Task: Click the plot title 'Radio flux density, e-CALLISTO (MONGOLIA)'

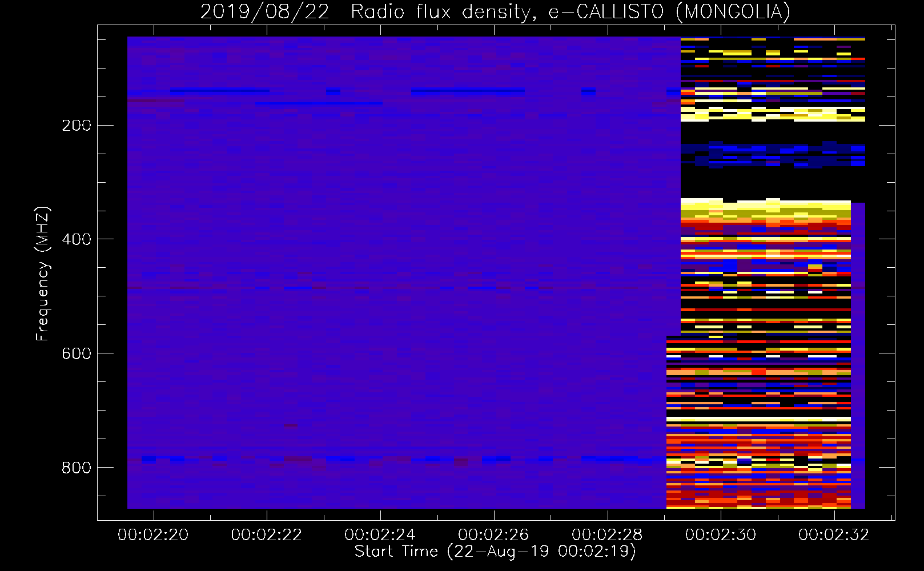Action: (x=571, y=11)
